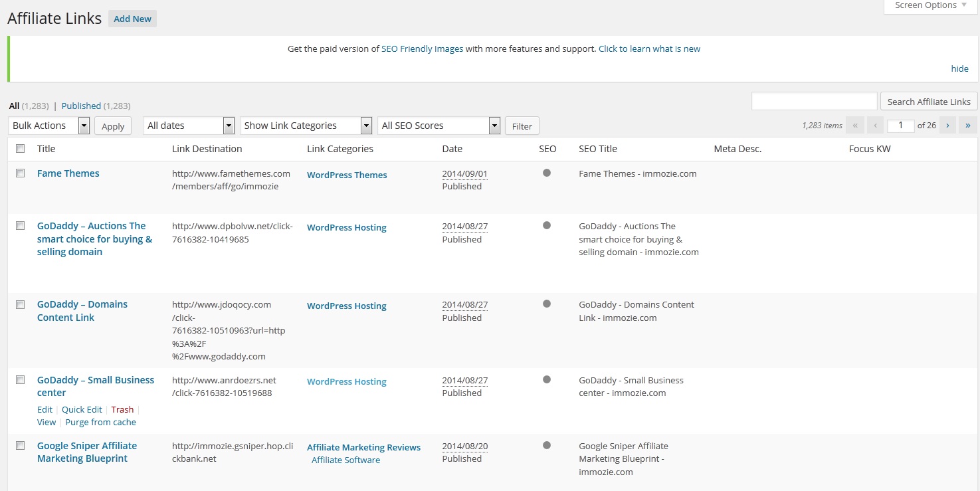Click Edit under GoDaddy Small Business center
Screen dimensions: 980x491
click(45, 409)
